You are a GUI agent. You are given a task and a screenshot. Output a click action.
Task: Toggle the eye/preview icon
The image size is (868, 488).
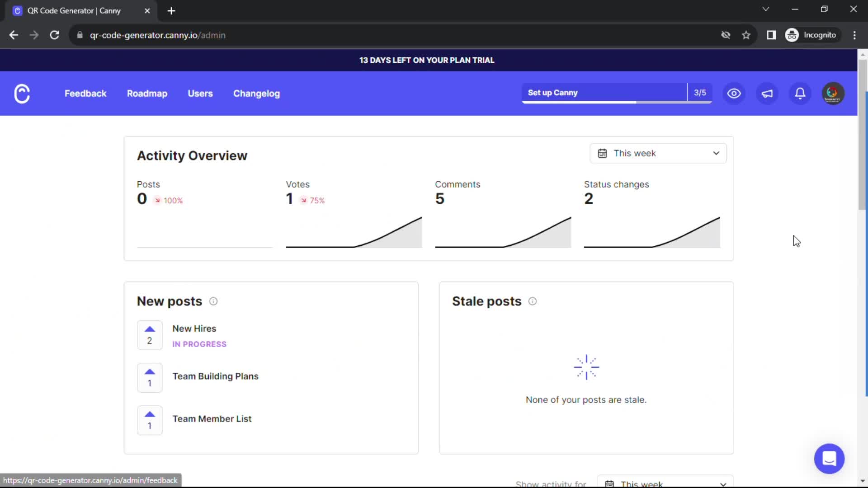pos(735,93)
